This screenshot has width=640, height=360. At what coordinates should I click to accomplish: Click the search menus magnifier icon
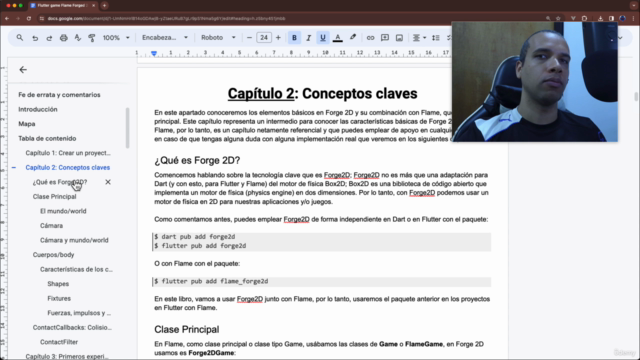(x=20, y=38)
